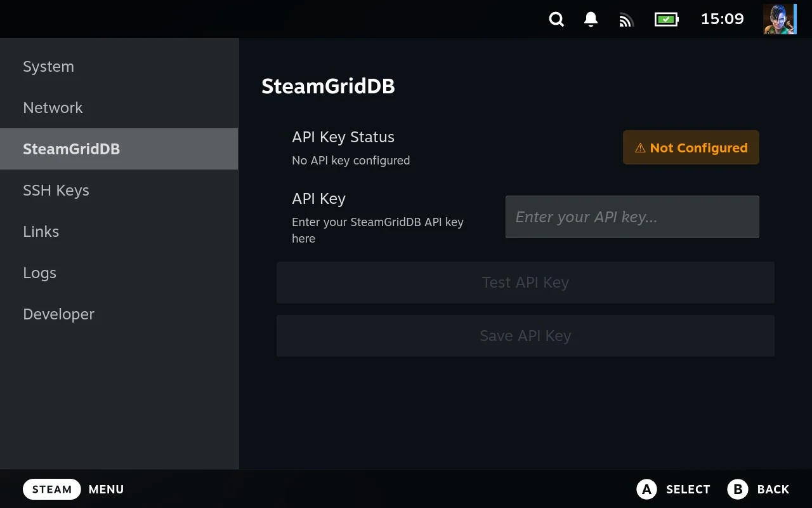Open the Developer section
The width and height of the screenshot is (812, 508).
119,314
